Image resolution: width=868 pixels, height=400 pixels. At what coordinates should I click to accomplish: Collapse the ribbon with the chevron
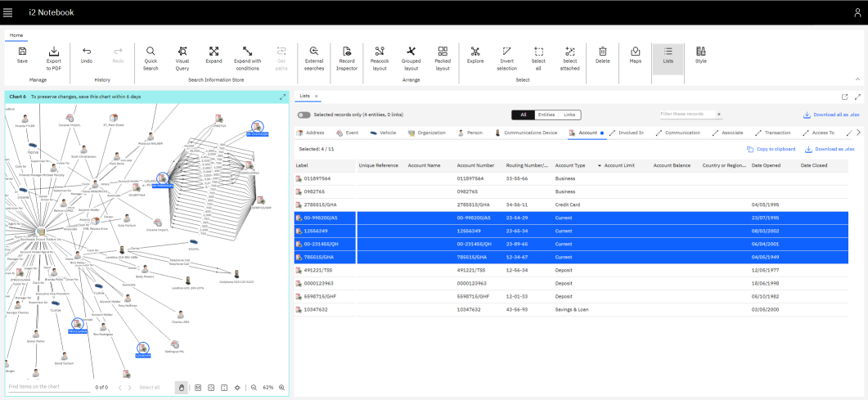click(857, 79)
